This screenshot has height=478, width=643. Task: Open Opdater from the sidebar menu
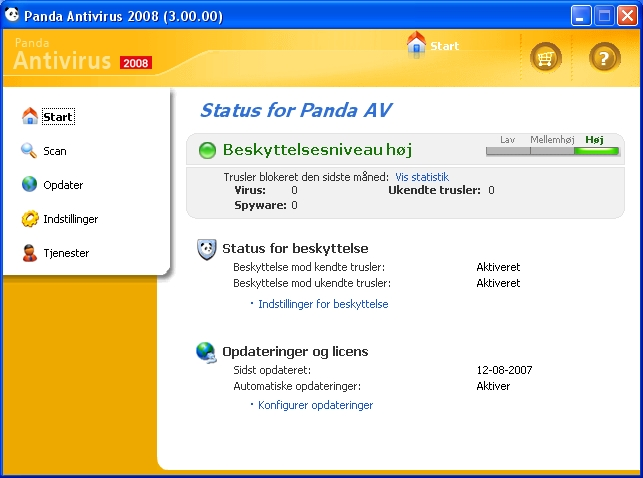tap(63, 185)
